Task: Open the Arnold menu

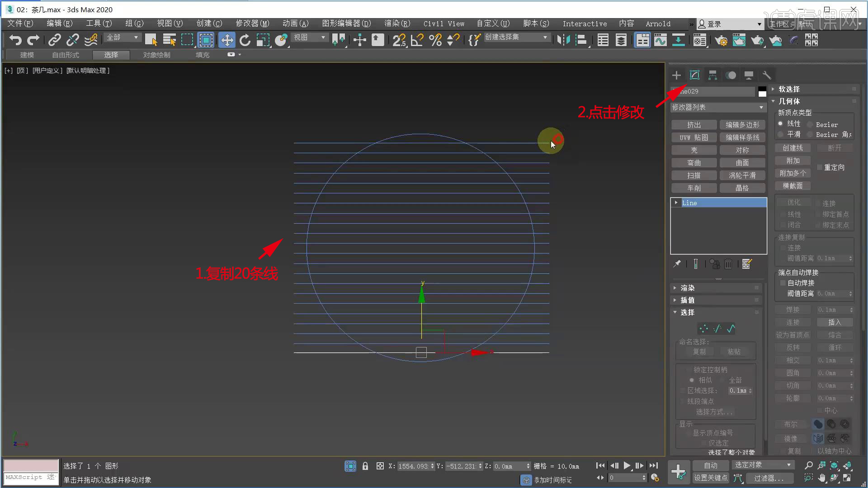Action: tap(658, 23)
